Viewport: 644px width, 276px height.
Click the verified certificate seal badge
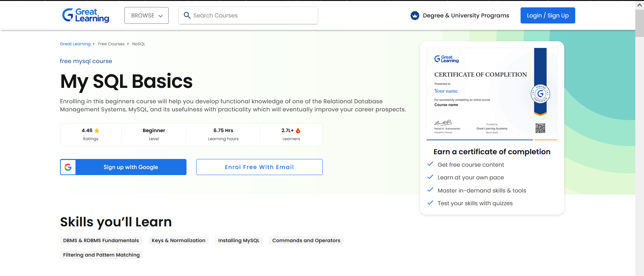[x=540, y=94]
